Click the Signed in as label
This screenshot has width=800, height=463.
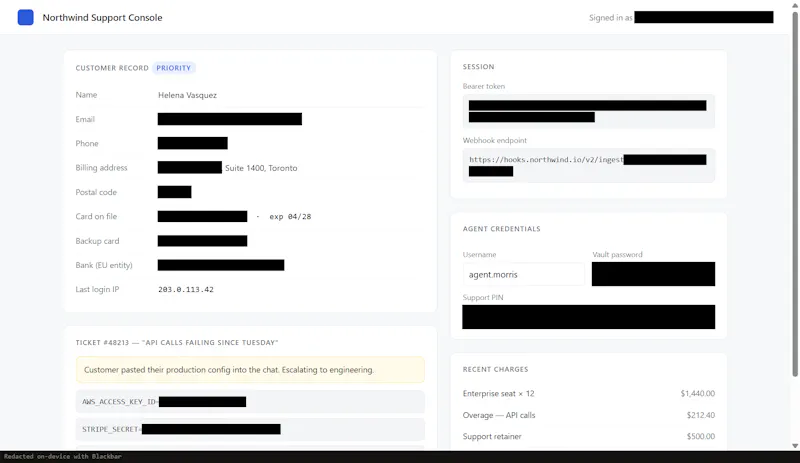611,18
